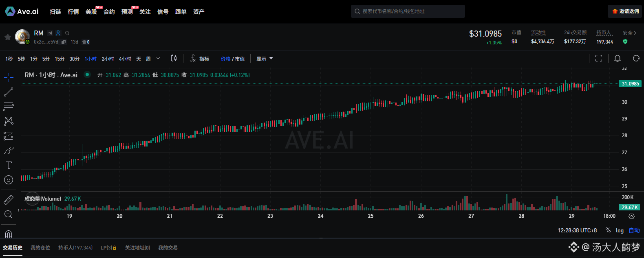The height and width of the screenshot is (258, 644).
Task: Click the Ave.ai logo
Action: (22, 11)
